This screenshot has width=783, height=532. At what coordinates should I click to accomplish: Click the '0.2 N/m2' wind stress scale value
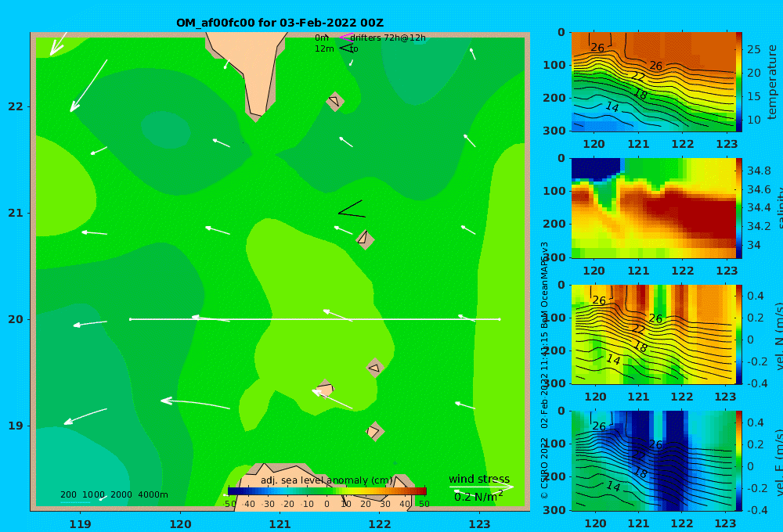point(478,497)
